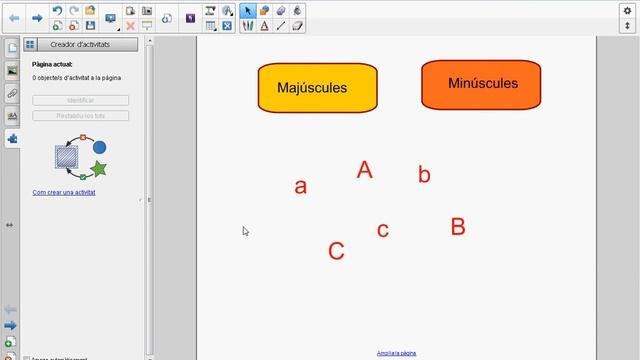Image resolution: width=640 pixels, height=360 pixels.
Task: Open a file using the folder icon
Action: point(90,11)
